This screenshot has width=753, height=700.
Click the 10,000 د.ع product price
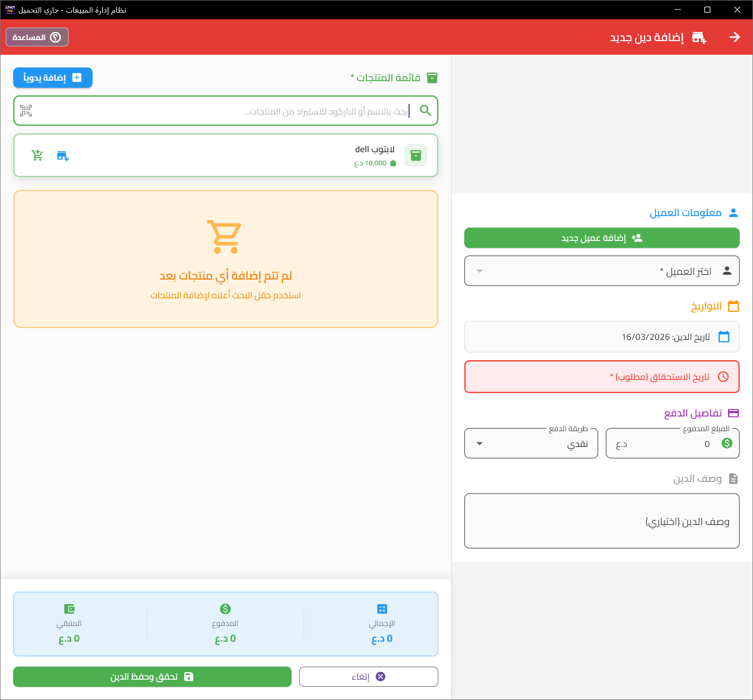(x=371, y=163)
